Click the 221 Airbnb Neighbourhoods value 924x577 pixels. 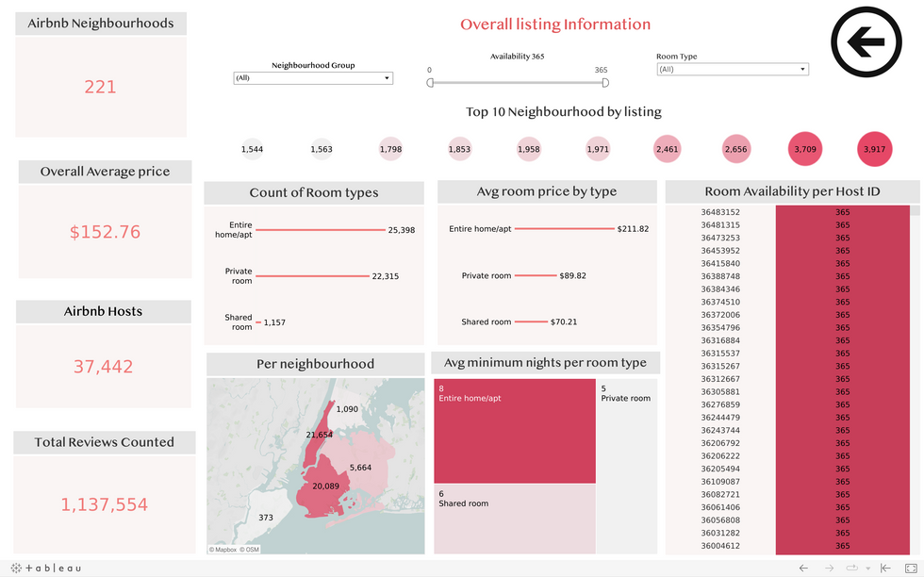tap(100, 88)
